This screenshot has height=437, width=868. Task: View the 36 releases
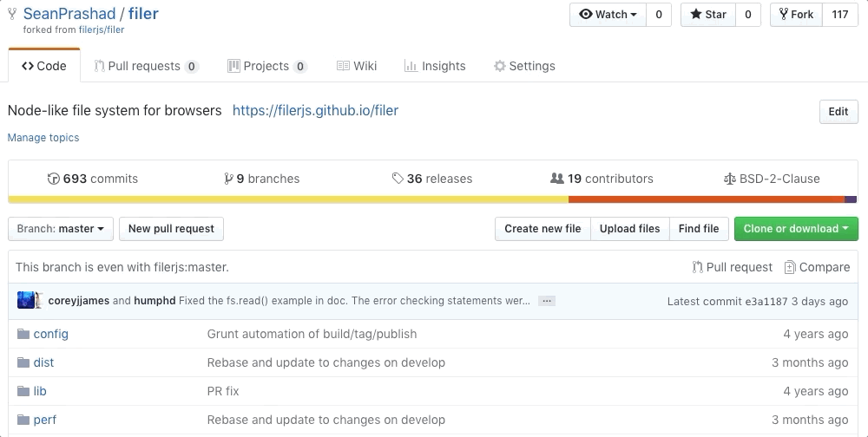pyautogui.click(x=432, y=179)
